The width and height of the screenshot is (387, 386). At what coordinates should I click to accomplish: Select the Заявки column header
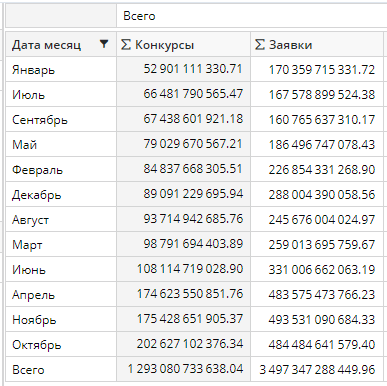(x=317, y=44)
